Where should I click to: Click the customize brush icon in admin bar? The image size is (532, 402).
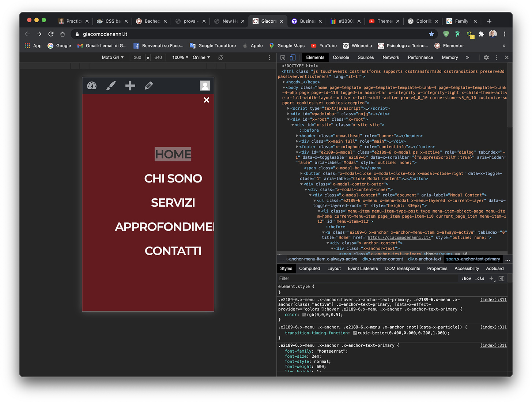(111, 86)
